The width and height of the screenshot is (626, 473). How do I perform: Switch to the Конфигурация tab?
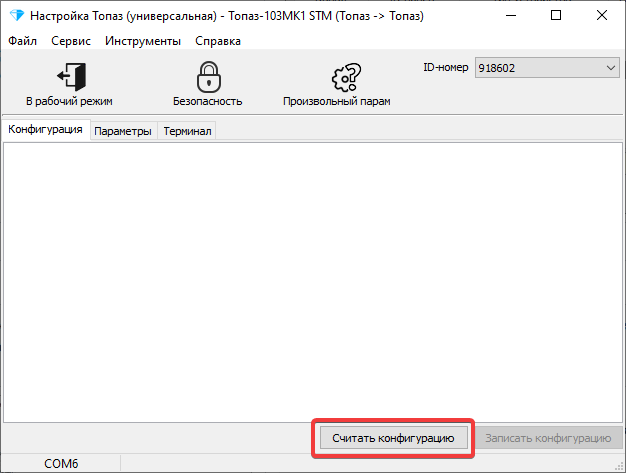(x=46, y=129)
